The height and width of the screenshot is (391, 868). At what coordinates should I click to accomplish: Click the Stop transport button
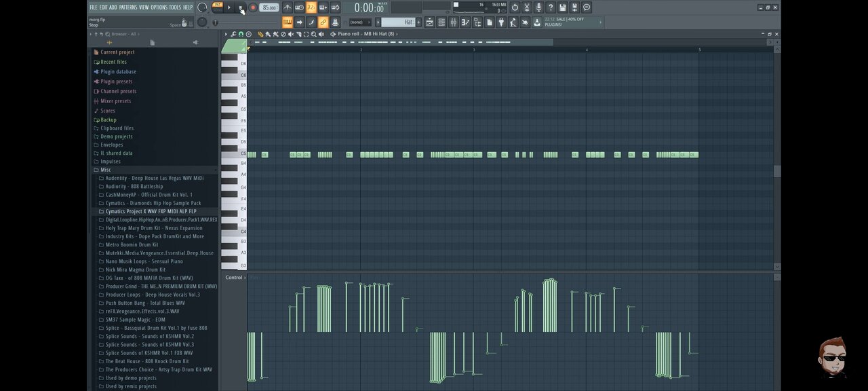click(241, 7)
